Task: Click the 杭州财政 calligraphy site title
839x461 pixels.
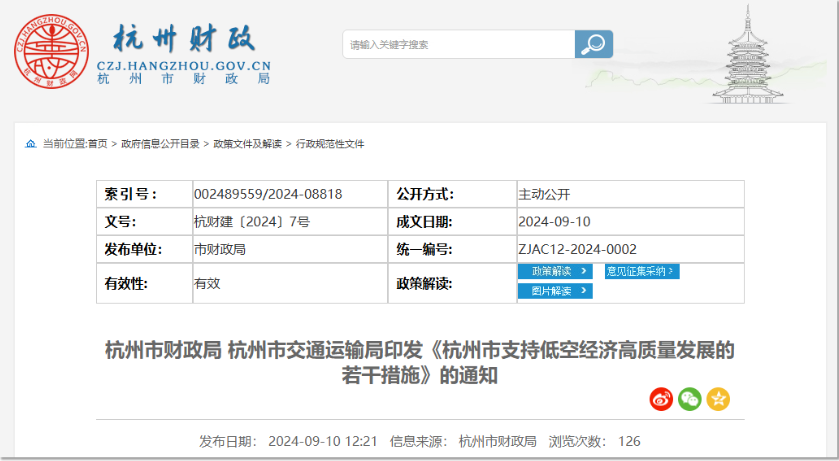Action: point(184,38)
